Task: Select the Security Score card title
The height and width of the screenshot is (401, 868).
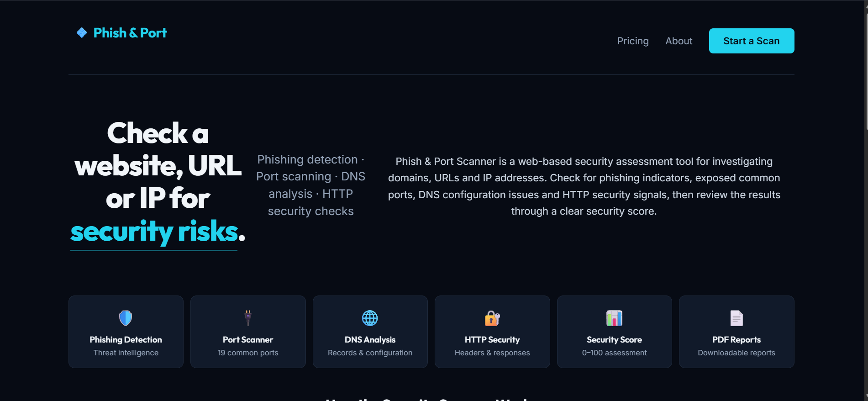Action: pyautogui.click(x=615, y=340)
